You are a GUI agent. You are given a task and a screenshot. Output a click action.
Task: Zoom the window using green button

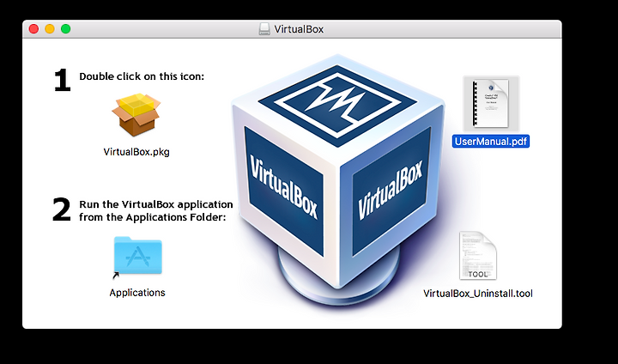pyautogui.click(x=66, y=29)
